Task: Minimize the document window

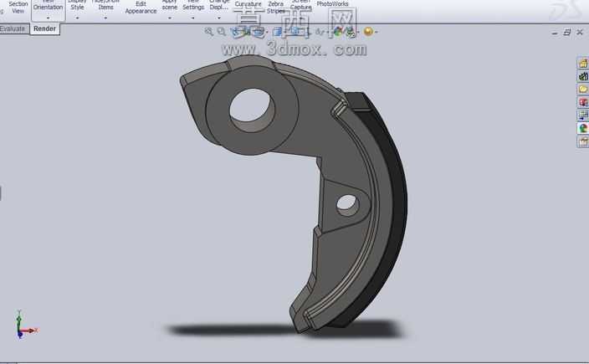Action: (555, 33)
